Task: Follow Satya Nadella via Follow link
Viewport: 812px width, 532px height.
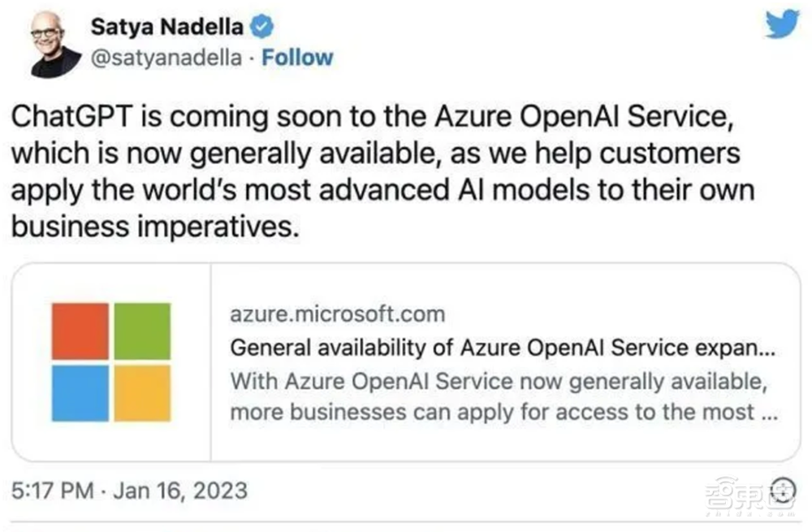Action: coord(297,58)
